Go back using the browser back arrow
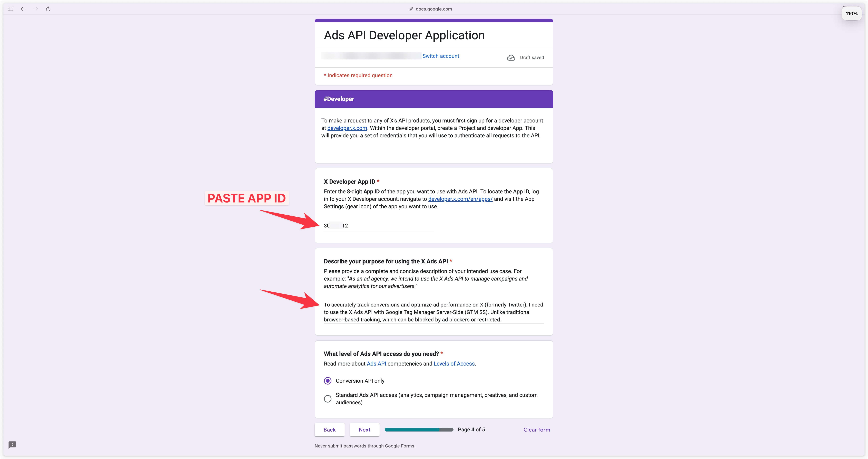This screenshot has height=459, width=868. [x=23, y=9]
